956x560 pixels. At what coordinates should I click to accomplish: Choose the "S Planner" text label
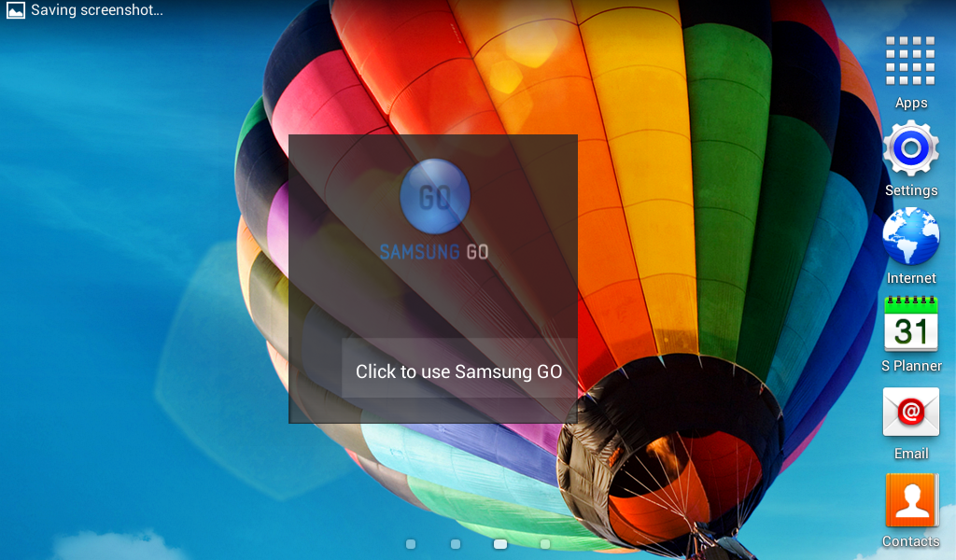(911, 366)
